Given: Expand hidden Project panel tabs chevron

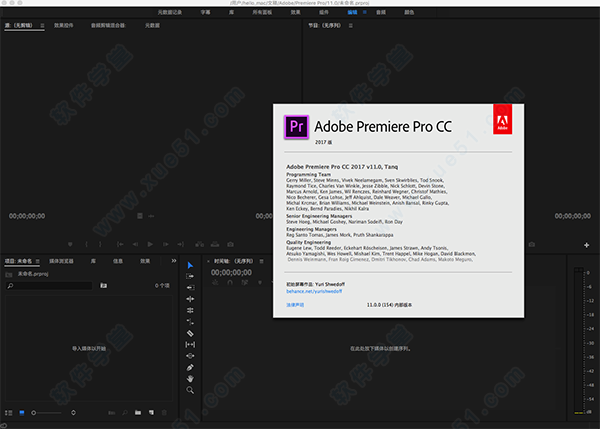Looking at the screenshot, I should click(174, 261).
